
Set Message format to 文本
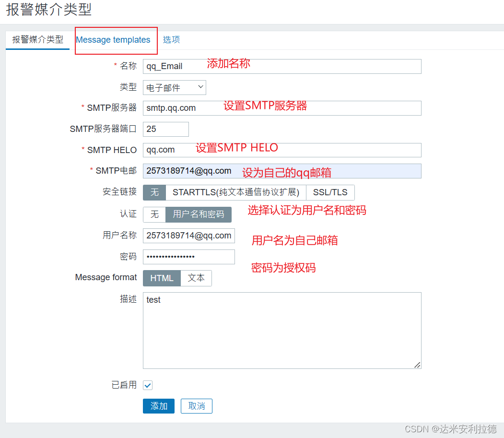pos(196,278)
